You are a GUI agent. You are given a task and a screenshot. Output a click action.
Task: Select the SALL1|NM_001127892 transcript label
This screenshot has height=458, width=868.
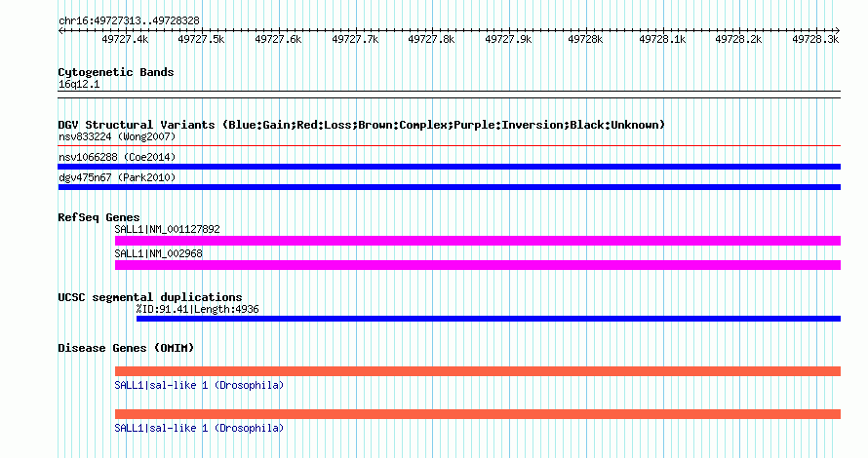tap(167, 229)
